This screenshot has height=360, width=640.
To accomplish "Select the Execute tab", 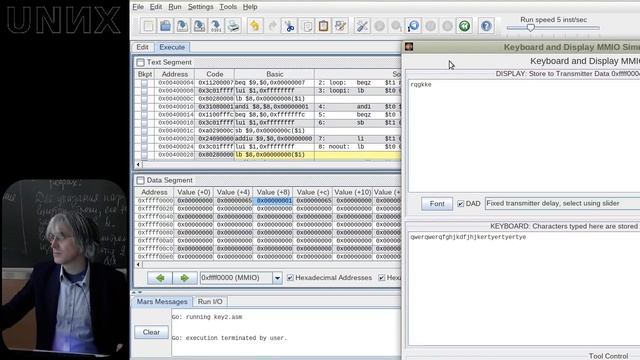I will (x=172, y=47).
